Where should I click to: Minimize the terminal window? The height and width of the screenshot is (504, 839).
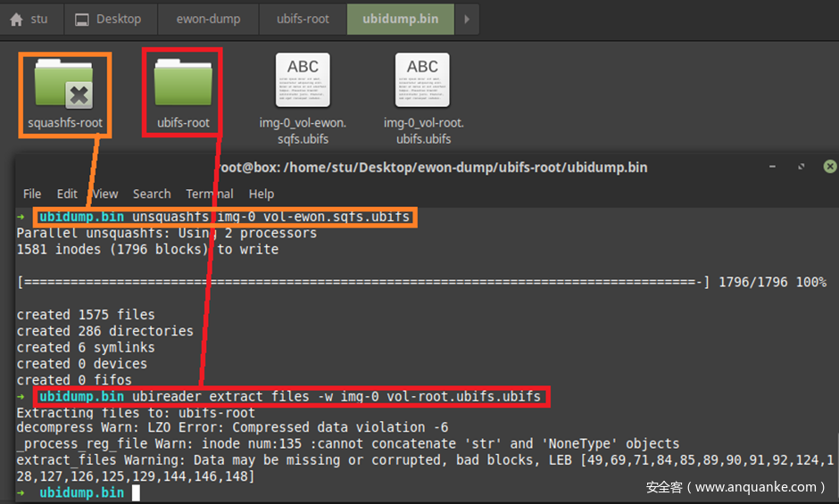point(772,167)
